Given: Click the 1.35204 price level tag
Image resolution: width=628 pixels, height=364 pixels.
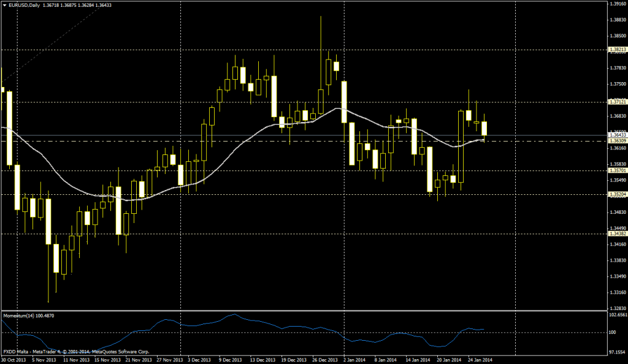Looking at the screenshot, I should [x=617, y=194].
